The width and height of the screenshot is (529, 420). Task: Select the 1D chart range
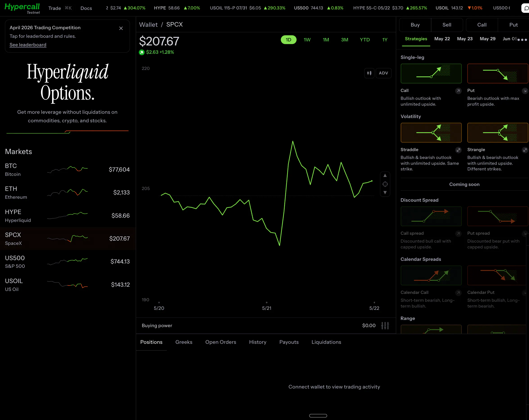pos(288,40)
